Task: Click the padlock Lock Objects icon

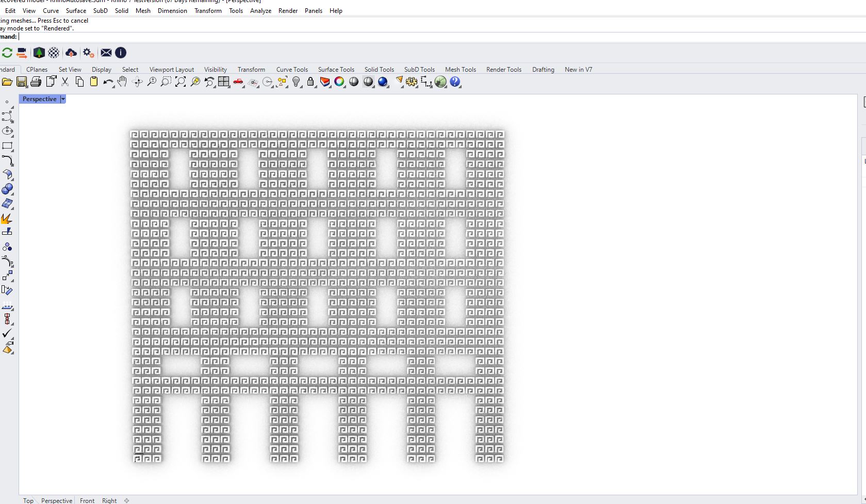Action: coord(311,82)
